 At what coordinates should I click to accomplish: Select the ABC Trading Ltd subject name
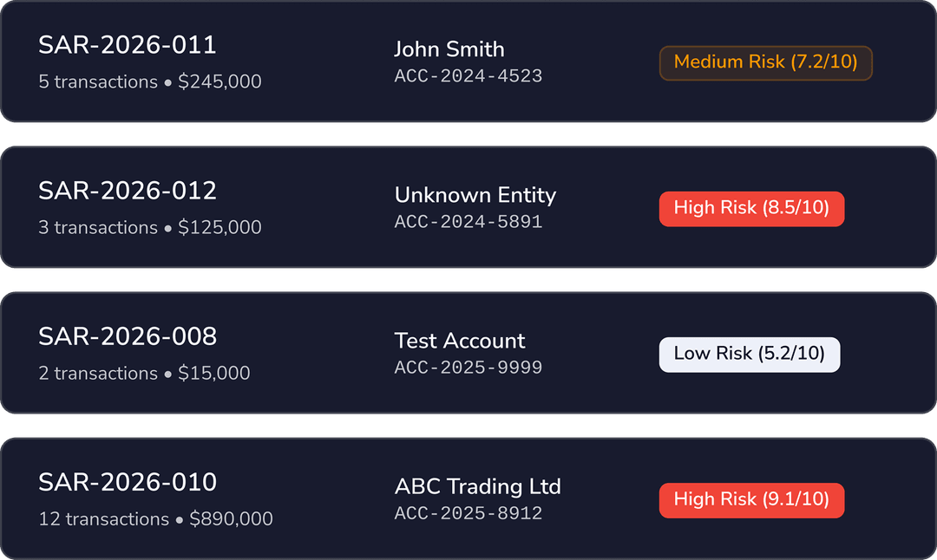pyautogui.click(x=478, y=486)
